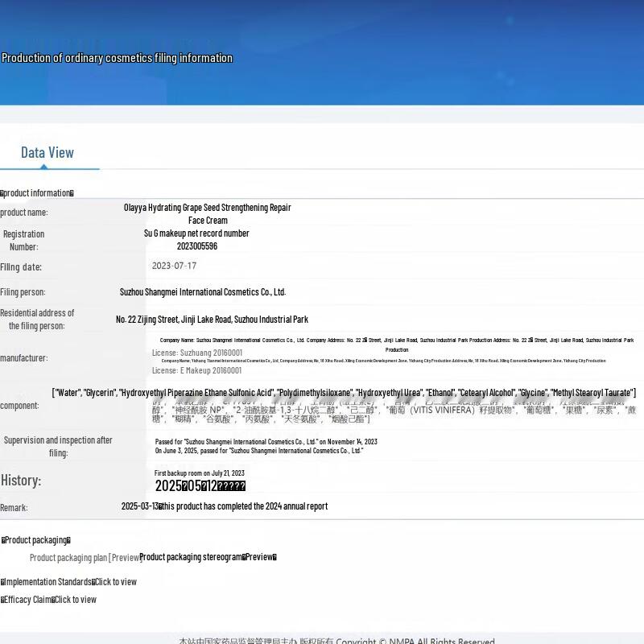Click the registration number 2023005596
This screenshot has height=644, width=644.
(197, 246)
